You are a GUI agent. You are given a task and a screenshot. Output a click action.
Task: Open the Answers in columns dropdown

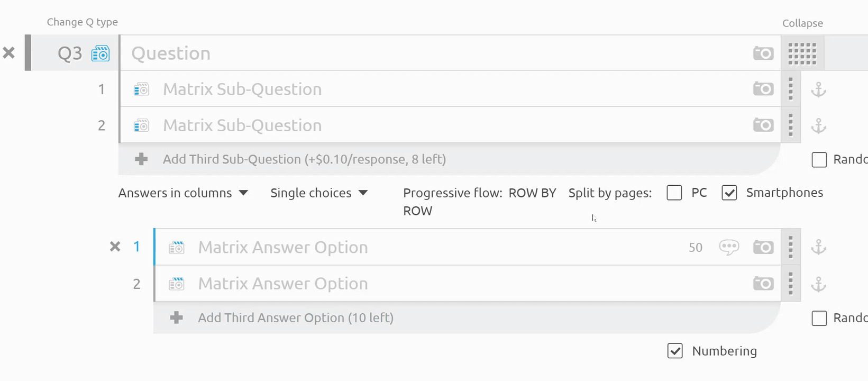[183, 193]
